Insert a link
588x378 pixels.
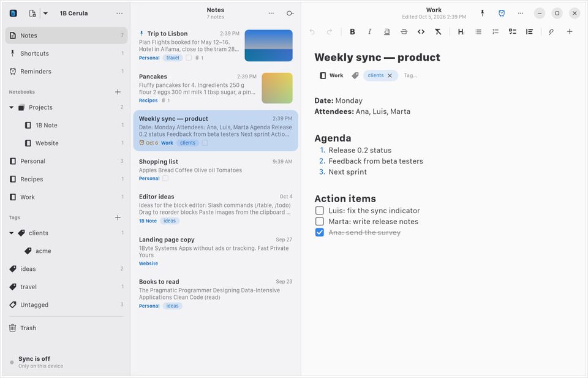[551, 32]
